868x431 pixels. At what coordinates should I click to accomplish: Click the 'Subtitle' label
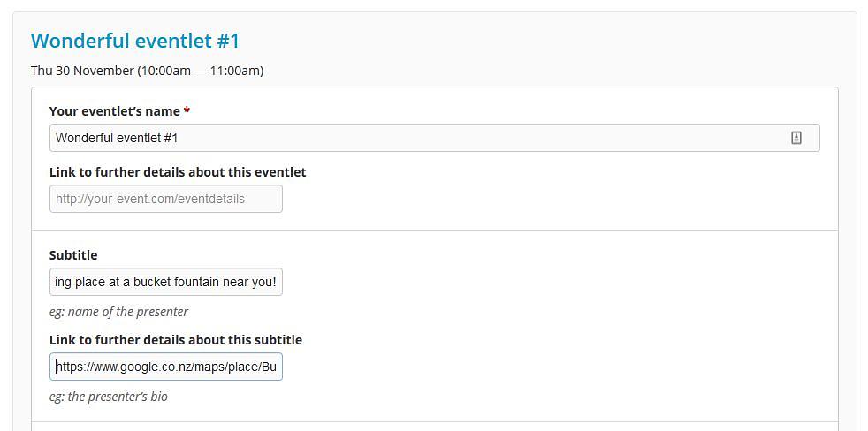pos(73,255)
